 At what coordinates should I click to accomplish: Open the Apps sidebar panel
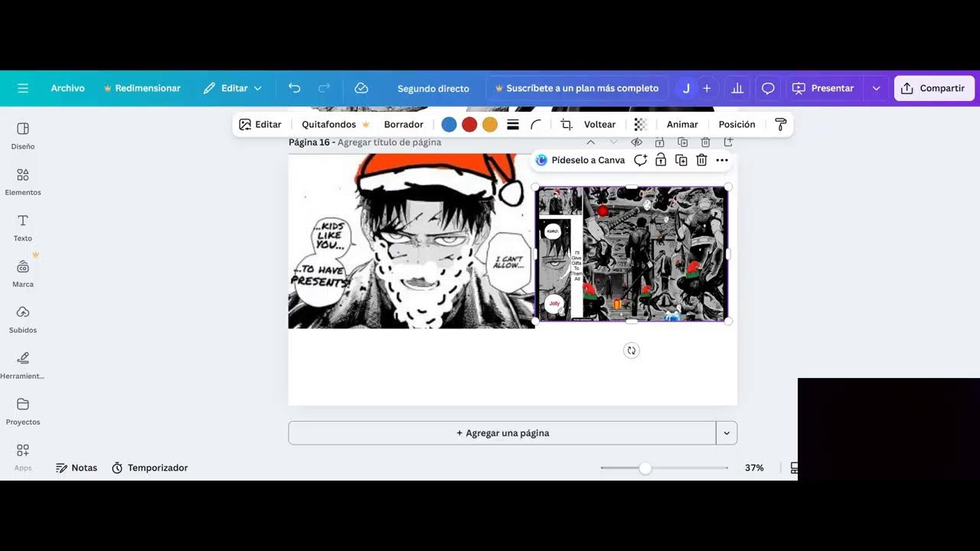point(23,457)
